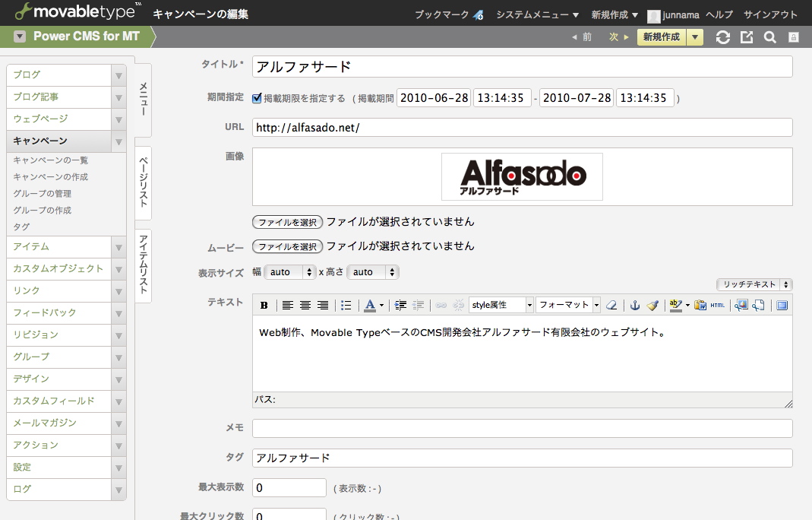Open グループの管理 in sidebar
This screenshot has height=520, width=812.
(x=42, y=194)
